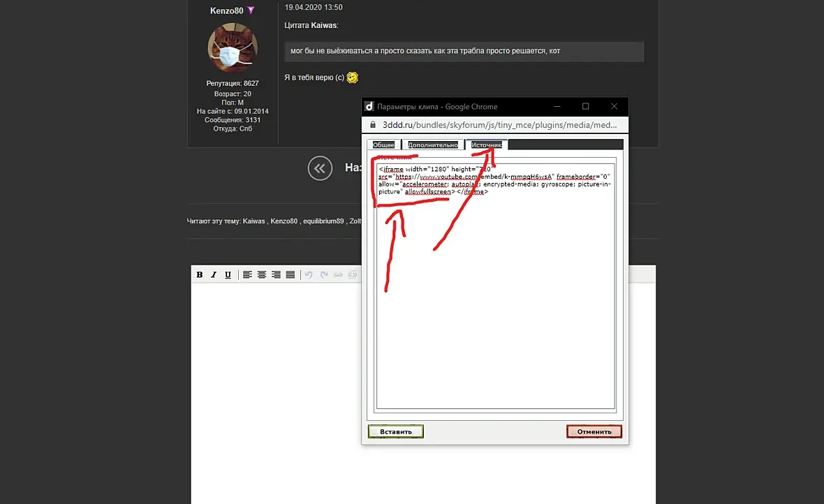Image resolution: width=824 pixels, height=504 pixels.
Task: Click the popup window's favicon icon
Action: [369, 106]
